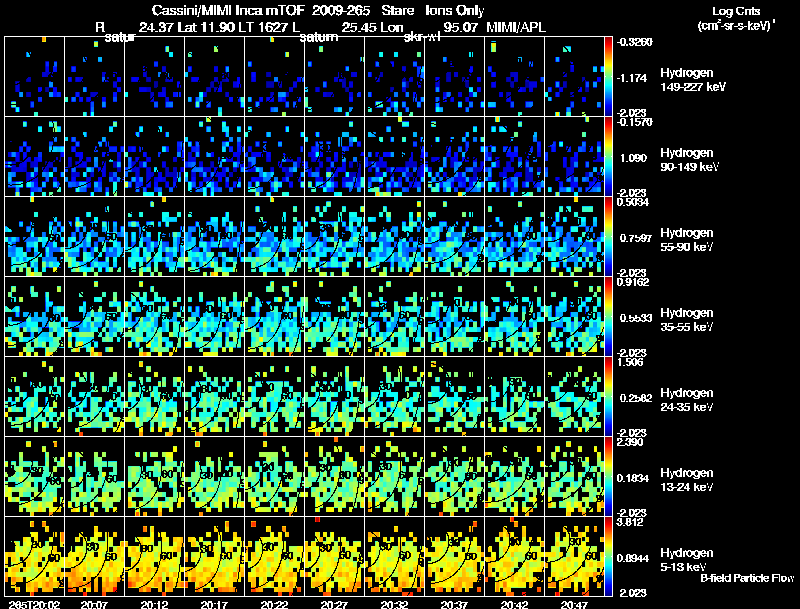Click the time label '20:07'
The height and width of the screenshot is (609, 800).
point(94,604)
